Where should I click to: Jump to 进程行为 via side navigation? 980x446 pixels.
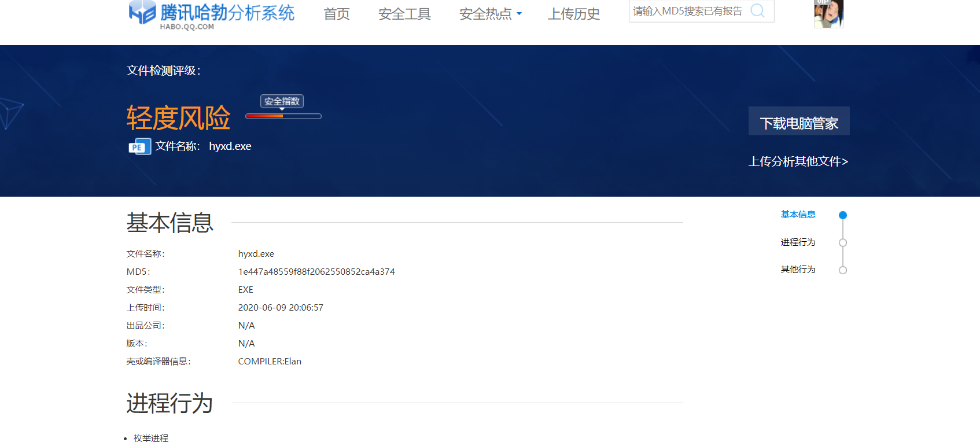coord(798,242)
